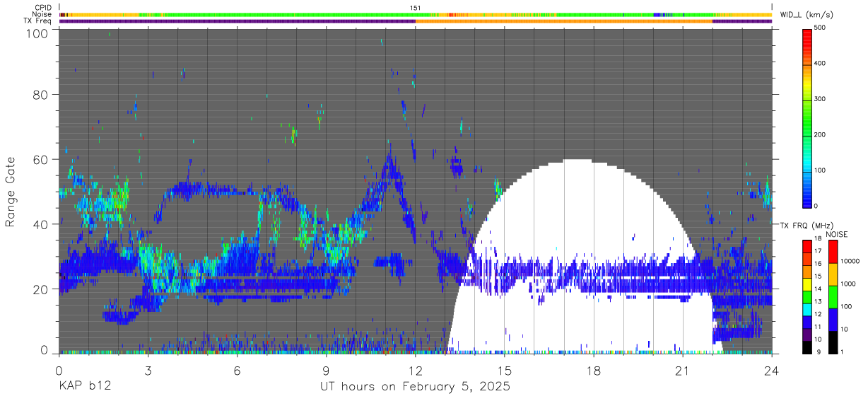Click the NOISE legend title

coord(838,234)
